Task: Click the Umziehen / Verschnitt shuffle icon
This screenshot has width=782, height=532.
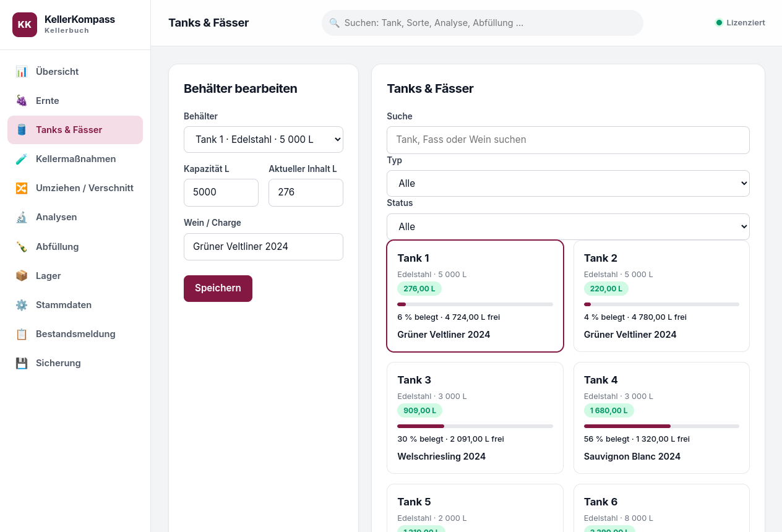Action: point(22,188)
